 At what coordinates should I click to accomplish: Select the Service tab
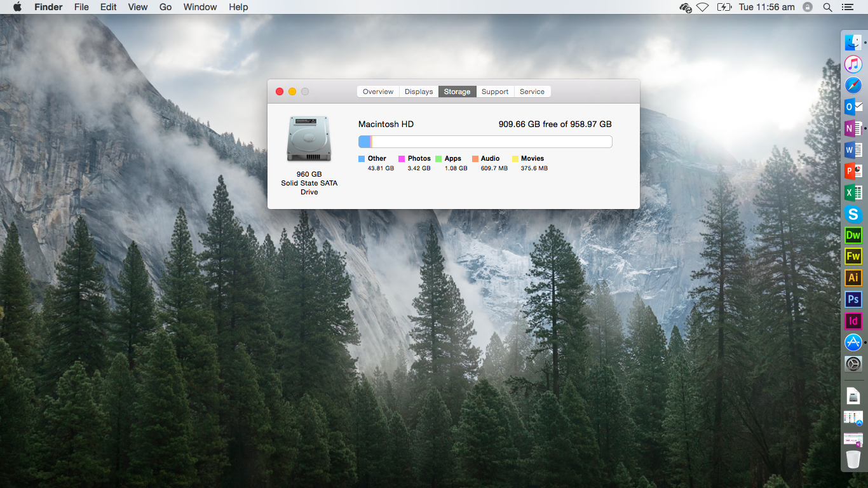tap(532, 91)
